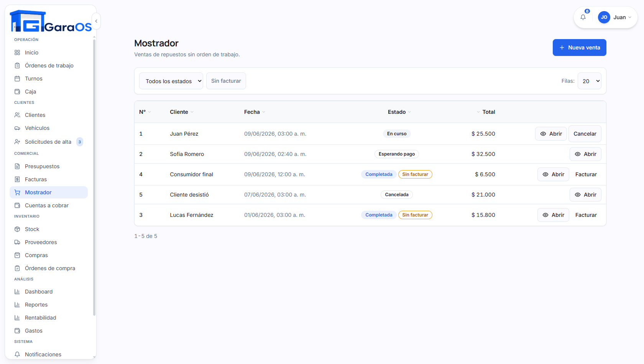Click the Rentabilidad chart icon
Screen dimensions: 644x364
[17, 318]
